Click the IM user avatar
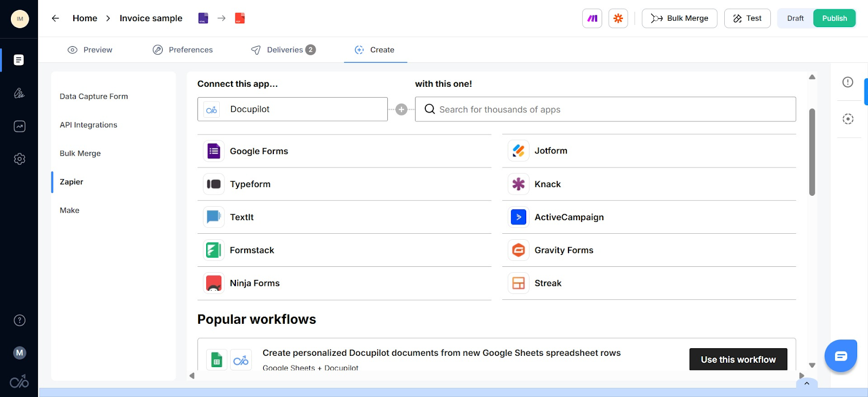Screen dimensions: 868x397 20,19
